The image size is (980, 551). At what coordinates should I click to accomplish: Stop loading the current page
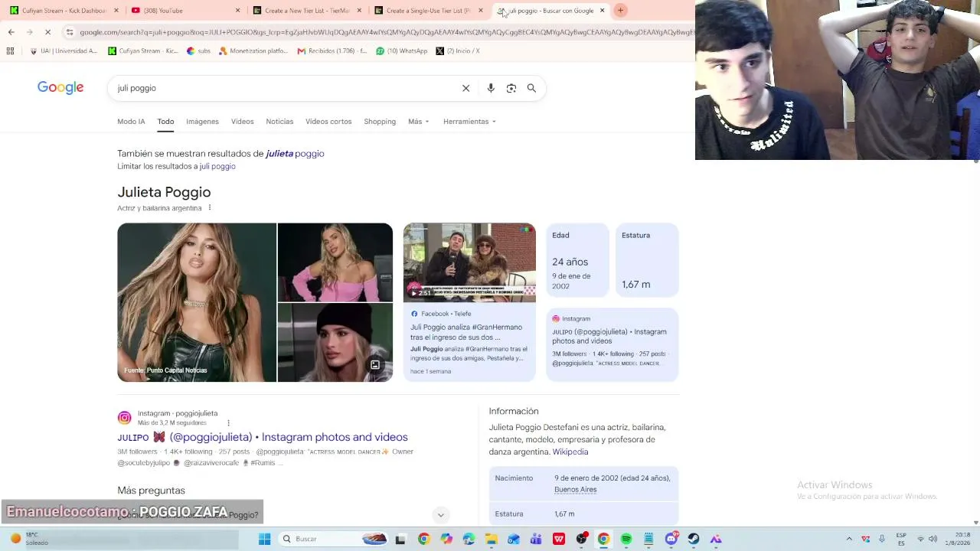pyautogui.click(x=47, y=32)
